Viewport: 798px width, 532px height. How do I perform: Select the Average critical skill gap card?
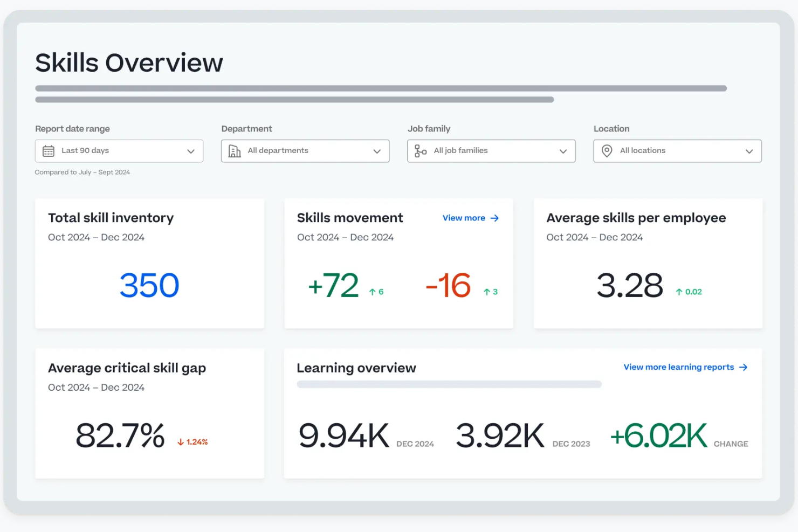click(149, 413)
